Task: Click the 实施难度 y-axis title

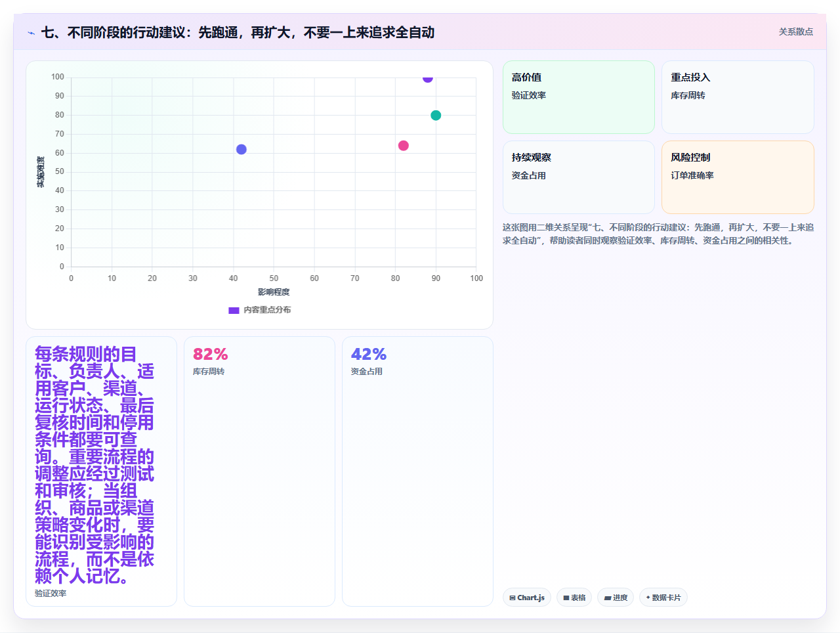Action: (x=41, y=172)
